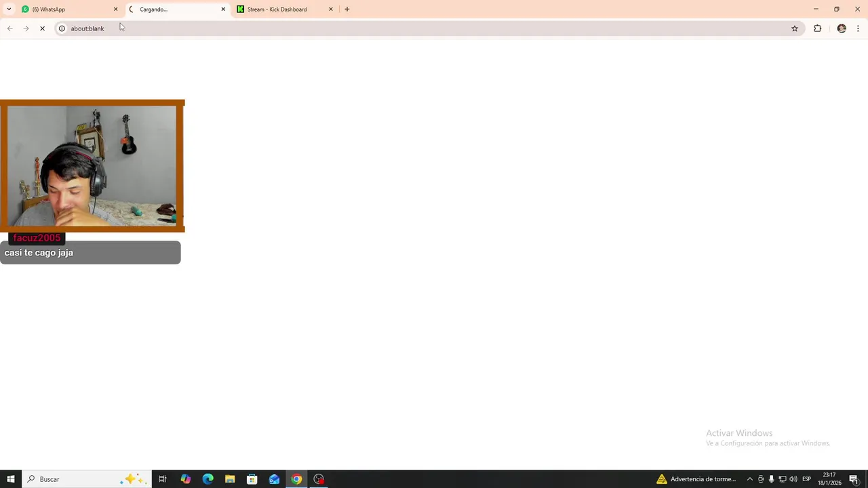868x488 pixels.
Task: Open Microsoft Store from the taskbar
Action: (x=252, y=479)
